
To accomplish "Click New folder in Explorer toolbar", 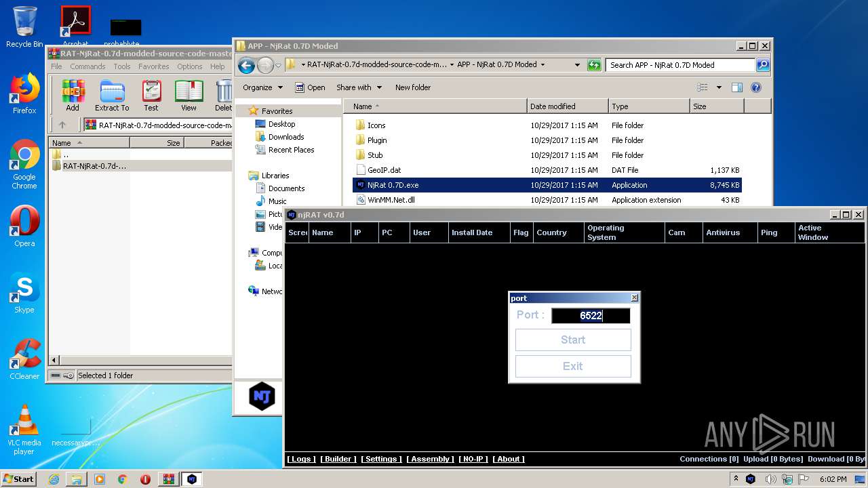I will tap(413, 87).
